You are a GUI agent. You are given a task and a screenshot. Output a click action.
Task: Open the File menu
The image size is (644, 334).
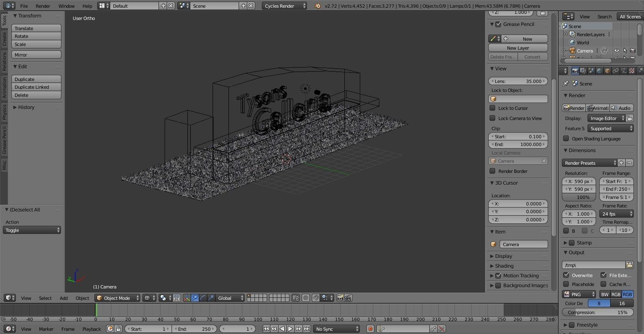pos(24,6)
